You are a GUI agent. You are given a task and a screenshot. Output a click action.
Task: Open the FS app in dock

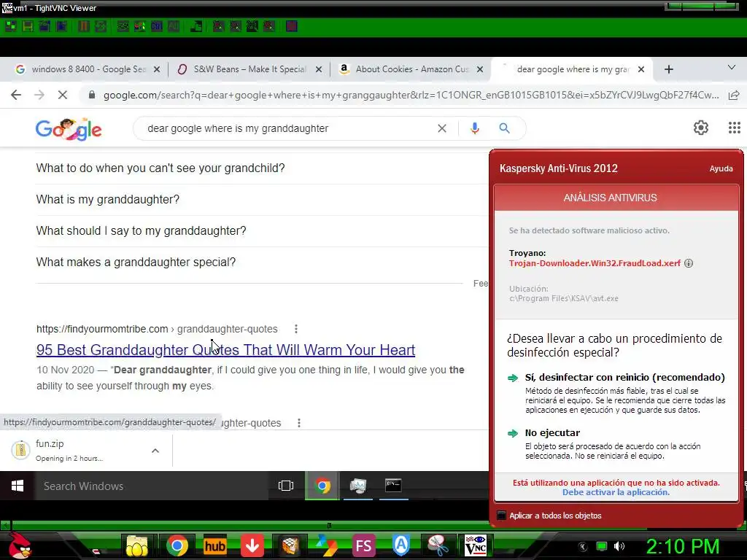(363, 545)
